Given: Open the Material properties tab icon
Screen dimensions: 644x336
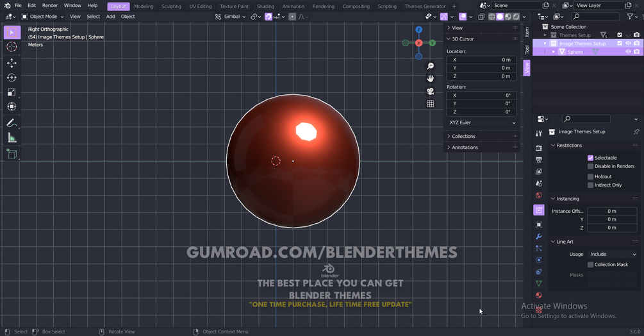Looking at the screenshot, I should [539, 296].
